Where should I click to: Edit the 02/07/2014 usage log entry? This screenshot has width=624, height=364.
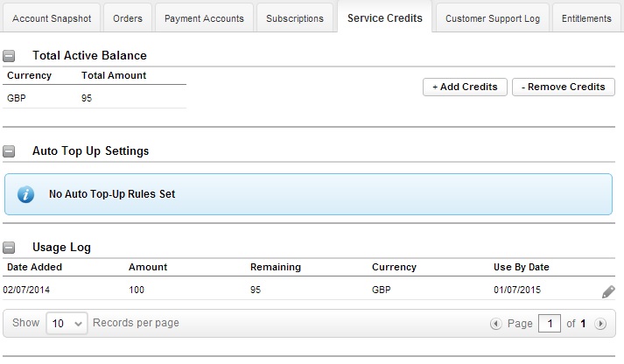pyautogui.click(x=608, y=292)
